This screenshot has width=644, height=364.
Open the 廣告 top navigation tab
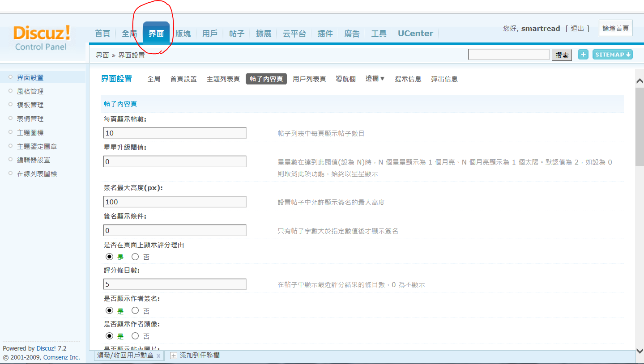tap(352, 34)
